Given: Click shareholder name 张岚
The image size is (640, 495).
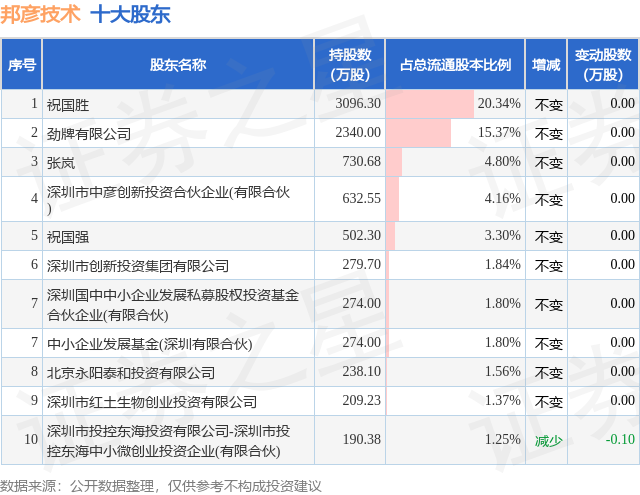Looking at the screenshot, I should [61, 163].
